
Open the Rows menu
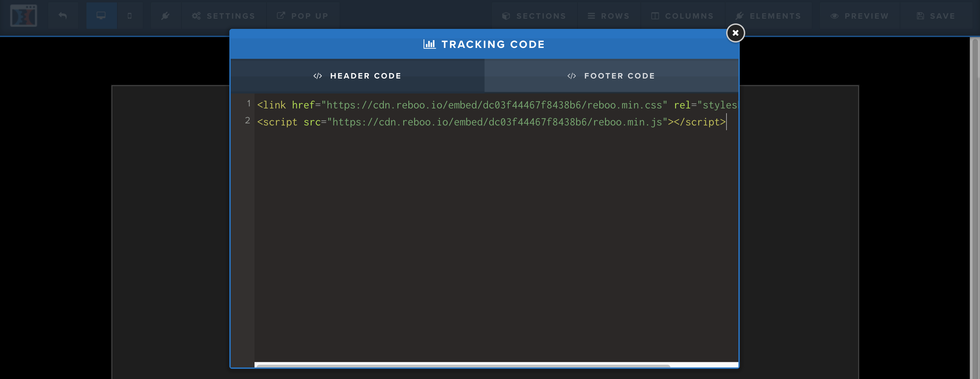608,16
